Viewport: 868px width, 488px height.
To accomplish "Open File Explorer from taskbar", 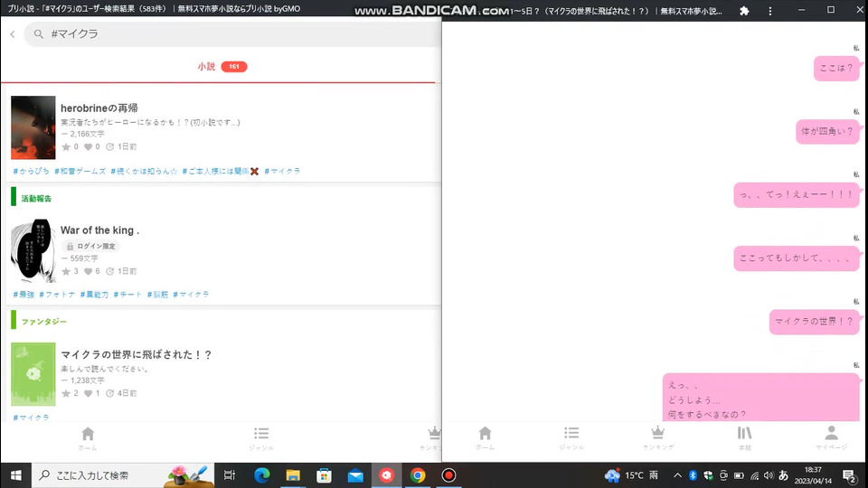I will tap(293, 475).
